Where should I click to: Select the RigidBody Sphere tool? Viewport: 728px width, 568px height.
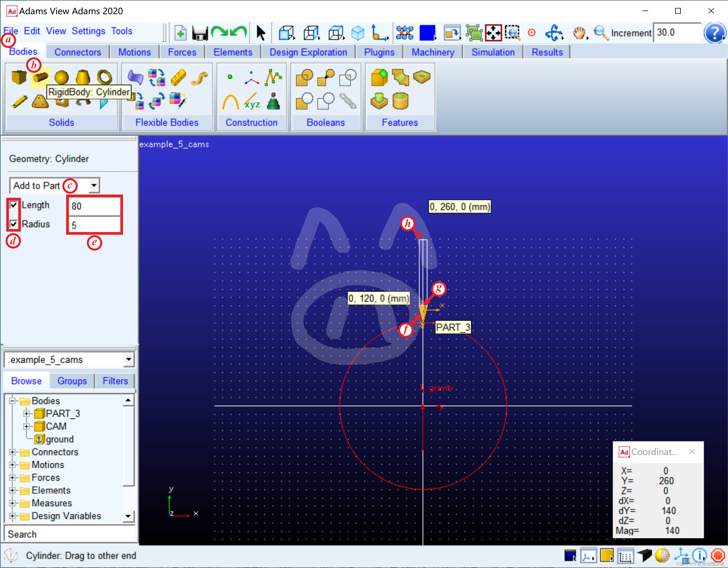(61, 77)
